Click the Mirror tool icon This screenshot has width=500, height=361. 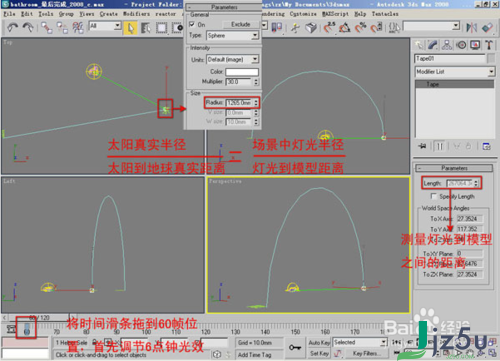471,27
